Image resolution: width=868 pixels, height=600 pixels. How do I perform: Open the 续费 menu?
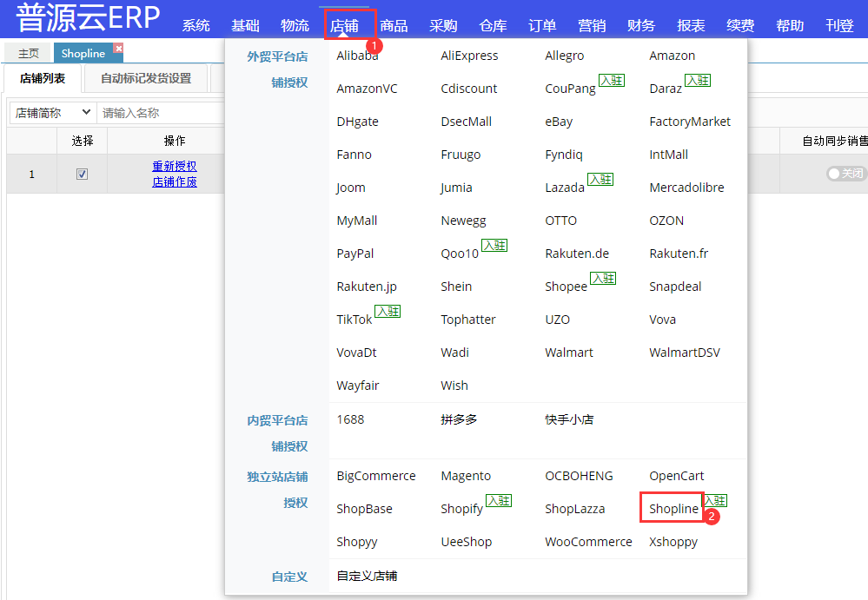pos(740,25)
